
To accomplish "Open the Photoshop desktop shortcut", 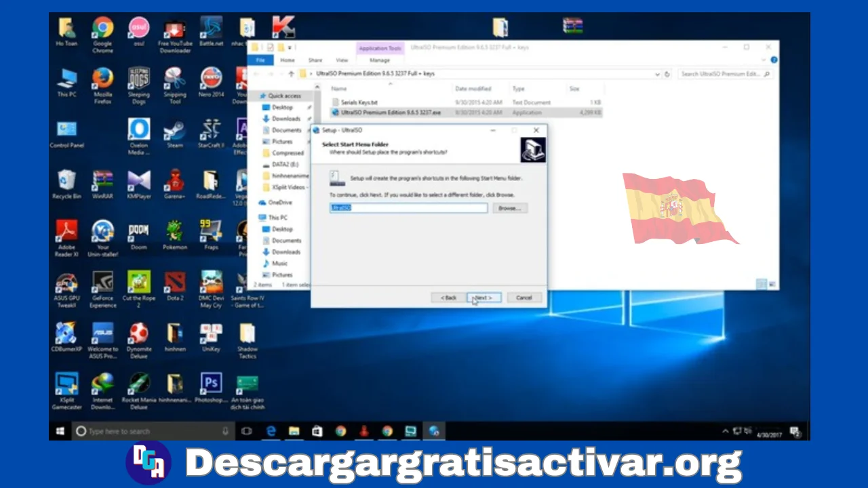I will click(211, 388).
